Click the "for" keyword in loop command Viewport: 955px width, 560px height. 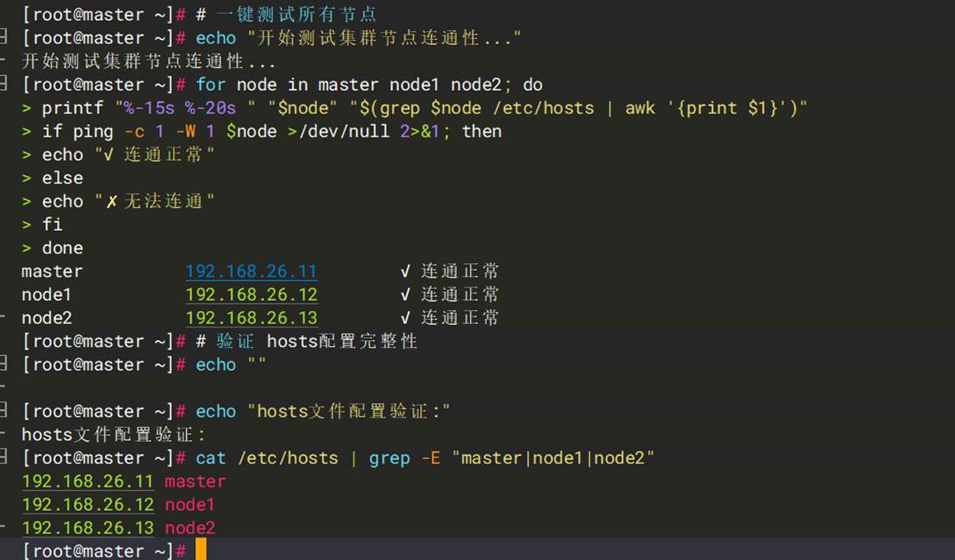pos(211,85)
